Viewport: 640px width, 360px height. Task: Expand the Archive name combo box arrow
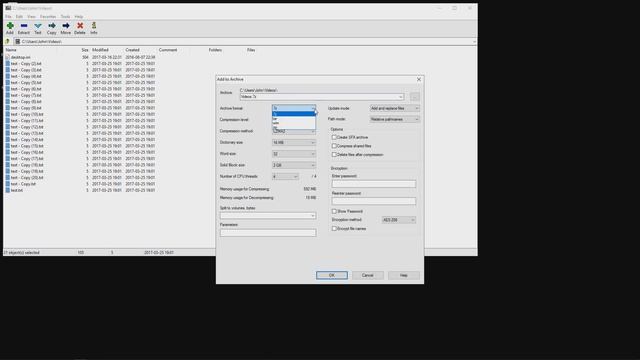pos(401,97)
